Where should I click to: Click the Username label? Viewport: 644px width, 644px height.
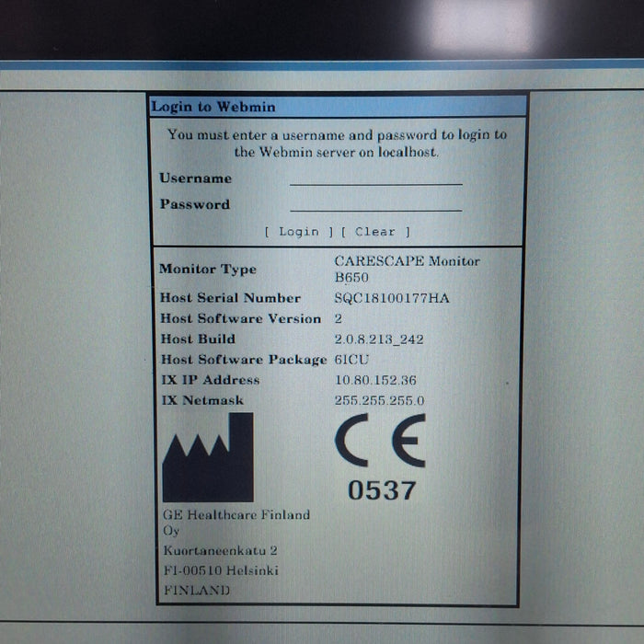pyautogui.click(x=195, y=178)
